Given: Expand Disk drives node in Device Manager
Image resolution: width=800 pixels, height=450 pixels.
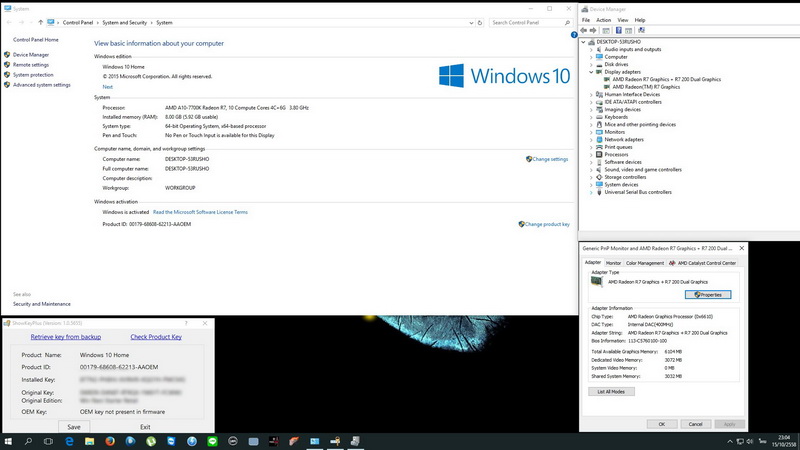Looking at the screenshot, I should pos(591,65).
